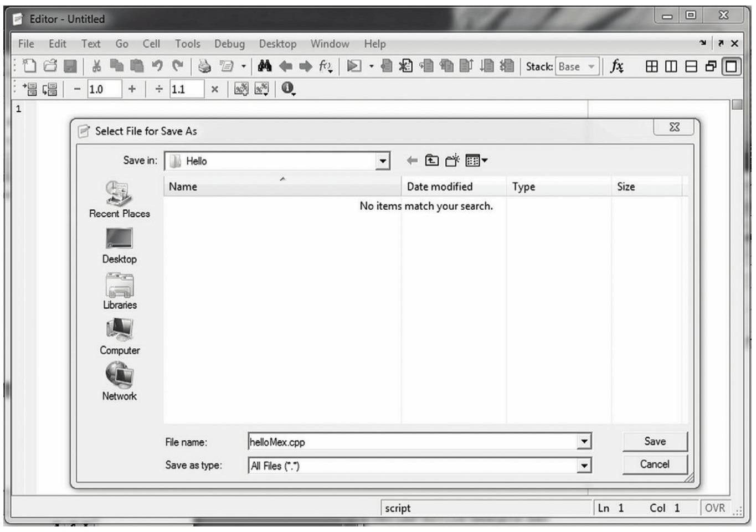Open Recent Places in Save dialog
The height and width of the screenshot is (532, 756).
120,199
